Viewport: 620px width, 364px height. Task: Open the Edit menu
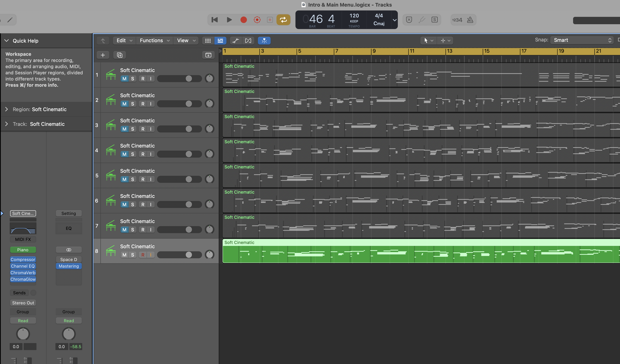[x=124, y=40]
